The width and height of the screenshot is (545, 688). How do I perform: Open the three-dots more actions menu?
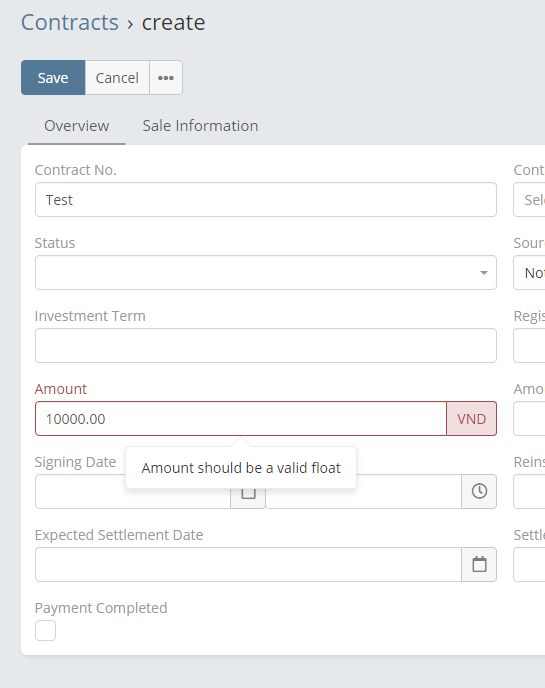(166, 78)
